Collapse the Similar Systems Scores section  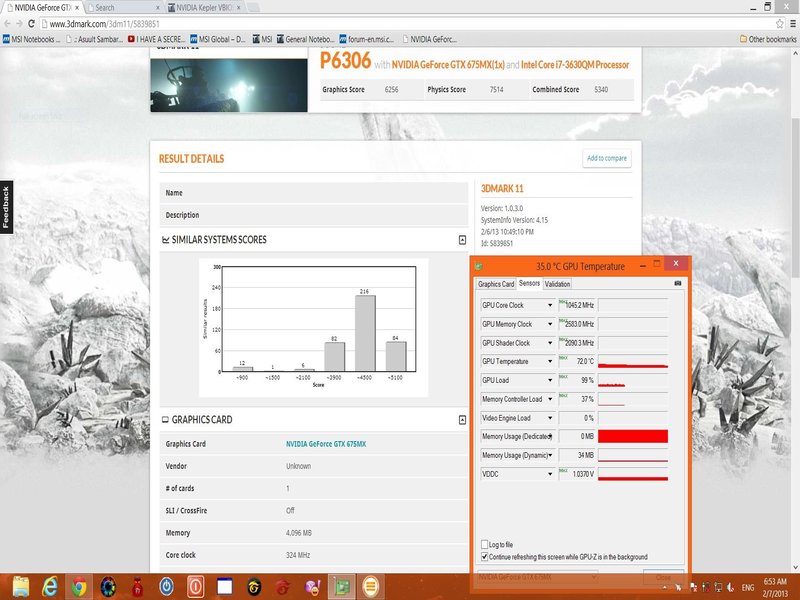coord(462,240)
